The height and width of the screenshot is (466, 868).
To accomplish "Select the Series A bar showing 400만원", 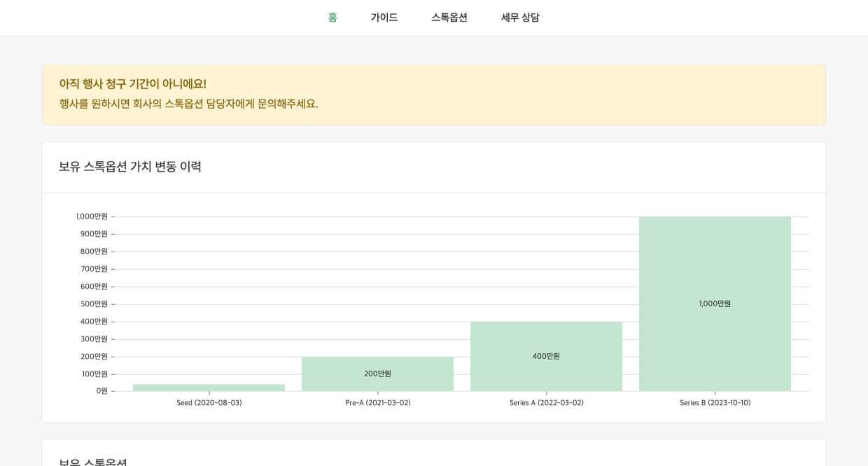I will click(x=546, y=356).
